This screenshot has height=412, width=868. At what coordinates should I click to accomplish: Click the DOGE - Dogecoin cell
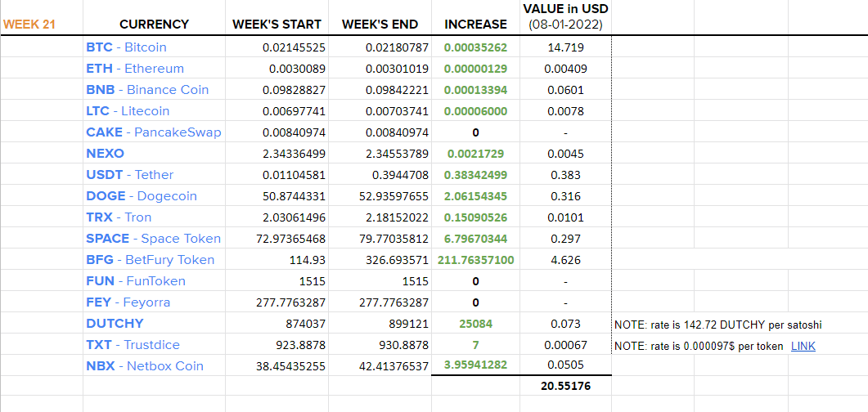click(155, 195)
